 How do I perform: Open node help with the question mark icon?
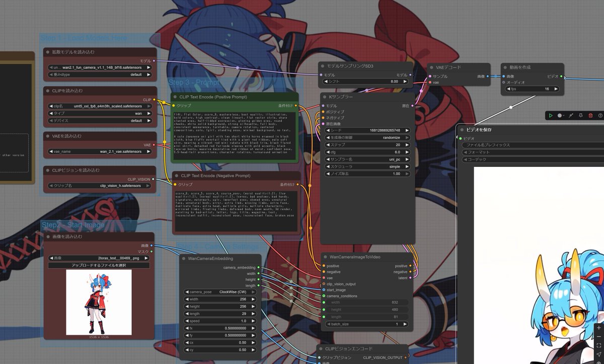[600, 115]
